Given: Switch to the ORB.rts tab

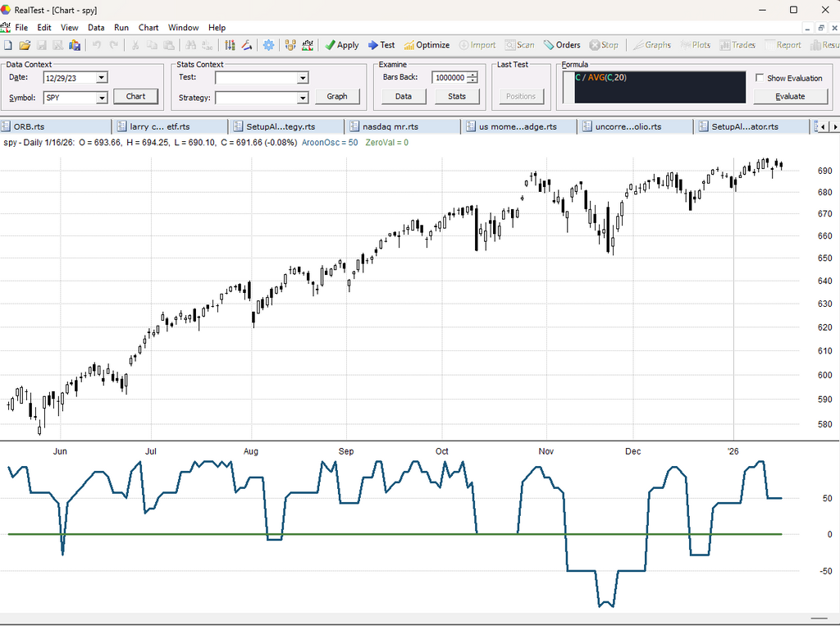Looking at the screenshot, I should click(56, 127).
